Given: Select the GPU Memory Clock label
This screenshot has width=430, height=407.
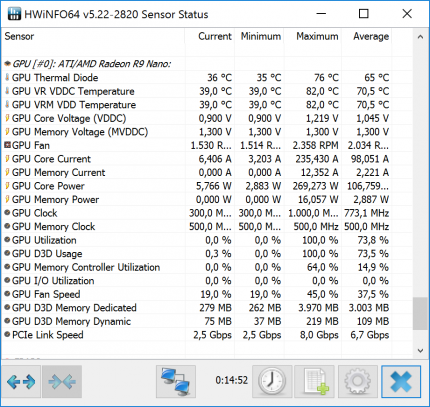Looking at the screenshot, I should pos(54,226).
